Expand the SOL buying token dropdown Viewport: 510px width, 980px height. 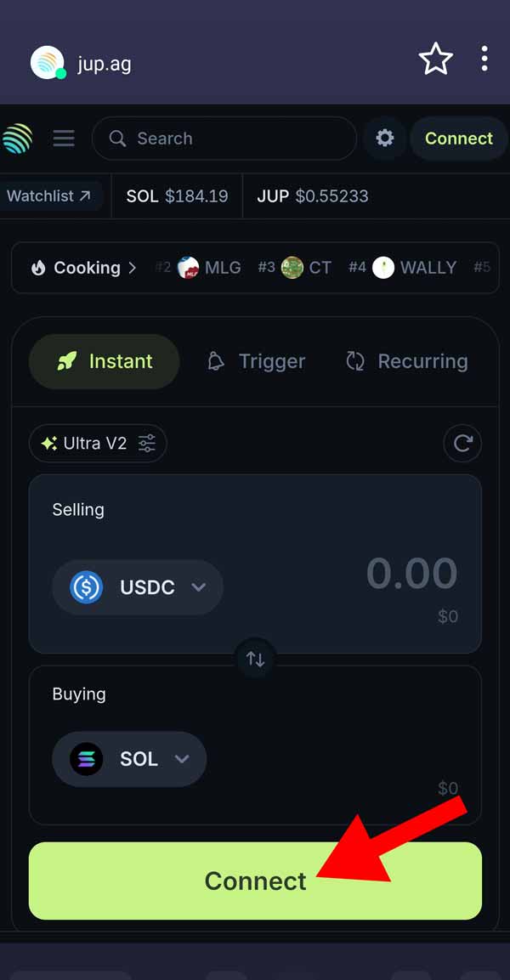pos(129,759)
